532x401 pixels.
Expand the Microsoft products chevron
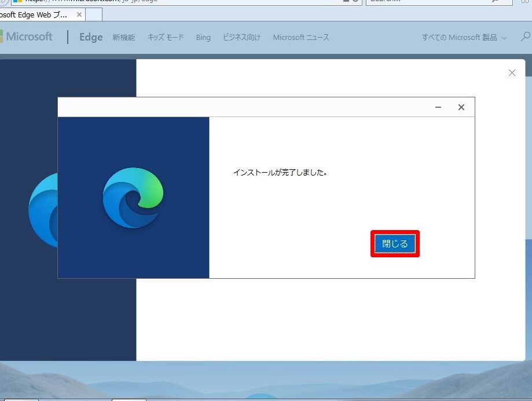point(503,37)
